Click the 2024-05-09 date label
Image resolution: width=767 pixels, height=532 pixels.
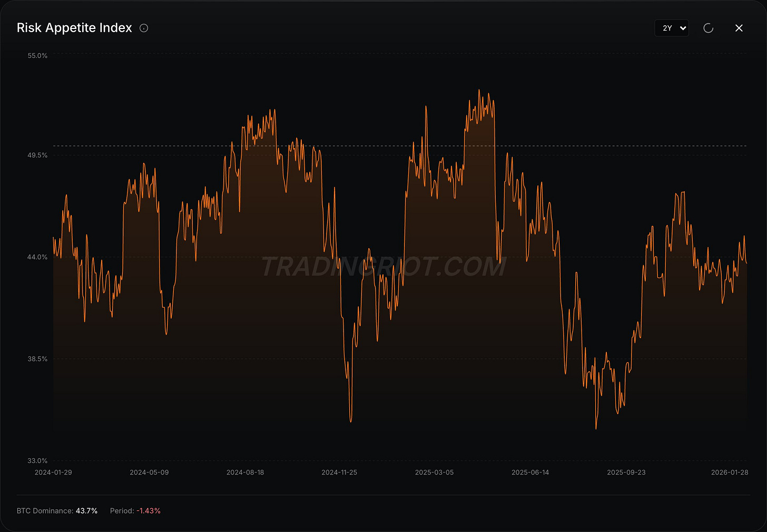(x=149, y=472)
